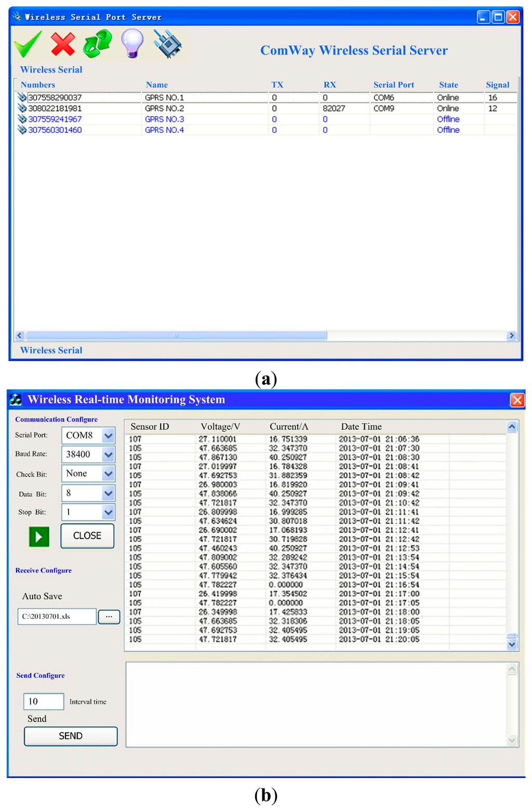Open the Check Bit dropdown
The image size is (532, 811).
[x=108, y=474]
